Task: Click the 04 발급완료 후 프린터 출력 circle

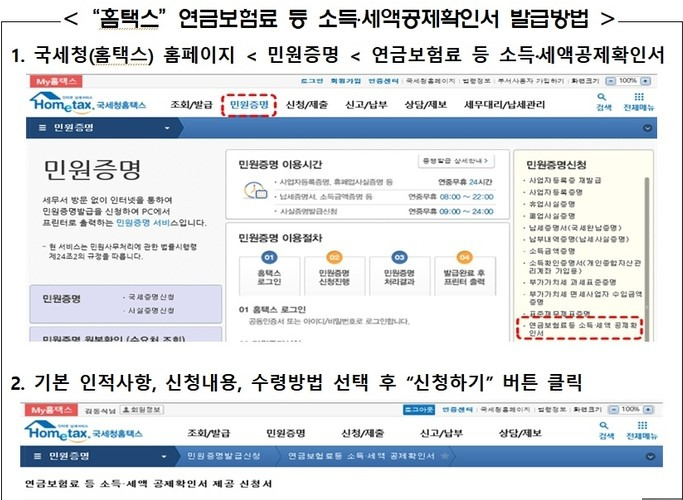Action: [x=464, y=257]
